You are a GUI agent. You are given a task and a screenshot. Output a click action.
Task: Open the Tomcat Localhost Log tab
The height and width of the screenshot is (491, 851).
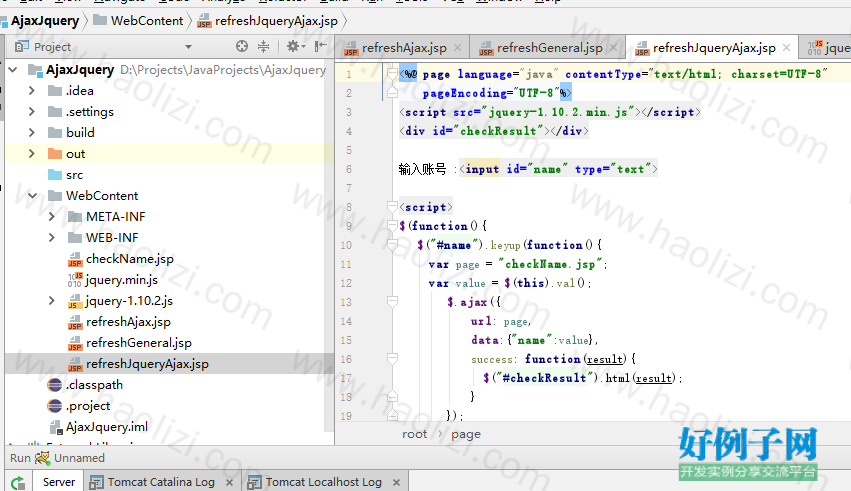pyautogui.click(x=323, y=482)
